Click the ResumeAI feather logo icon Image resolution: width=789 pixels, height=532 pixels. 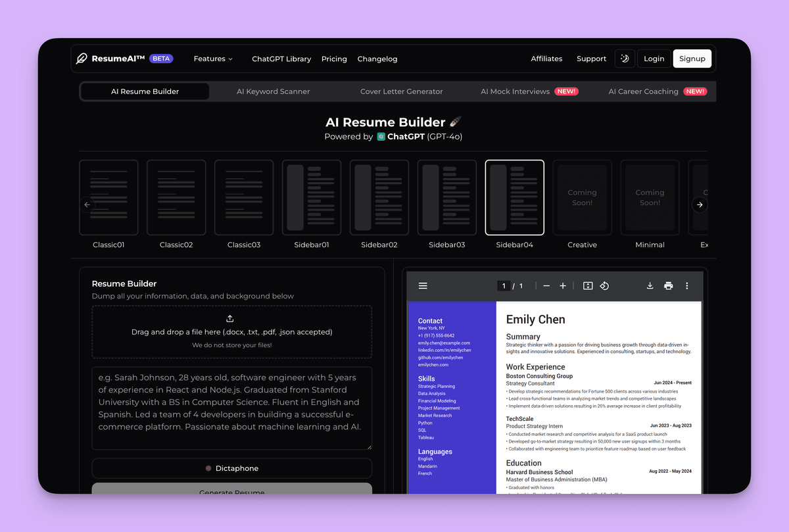tap(82, 59)
